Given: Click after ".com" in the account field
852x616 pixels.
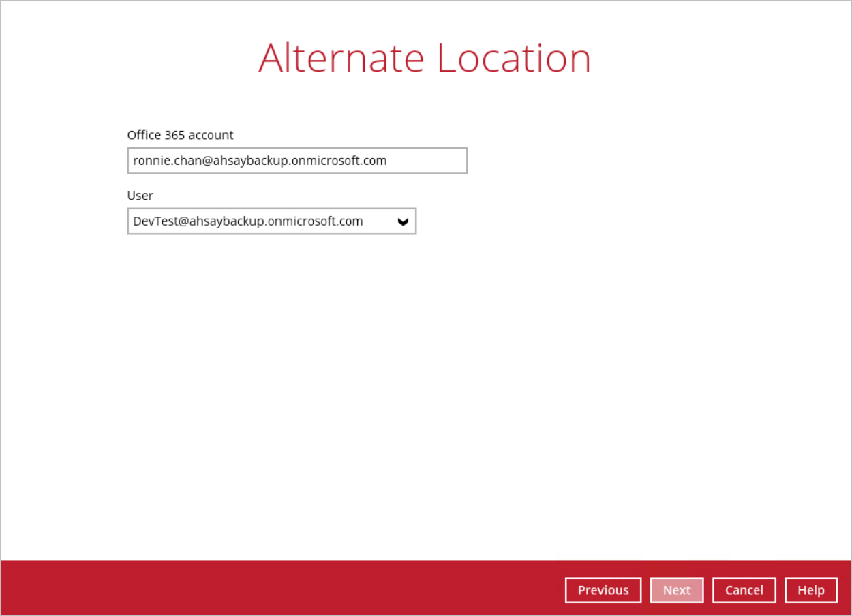Looking at the screenshot, I should coord(389,161).
